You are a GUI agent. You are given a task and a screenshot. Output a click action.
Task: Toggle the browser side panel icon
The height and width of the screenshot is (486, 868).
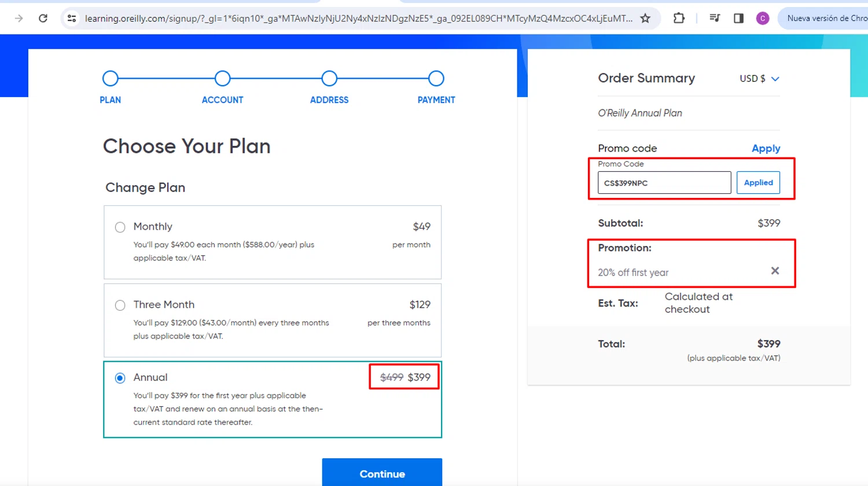(738, 19)
